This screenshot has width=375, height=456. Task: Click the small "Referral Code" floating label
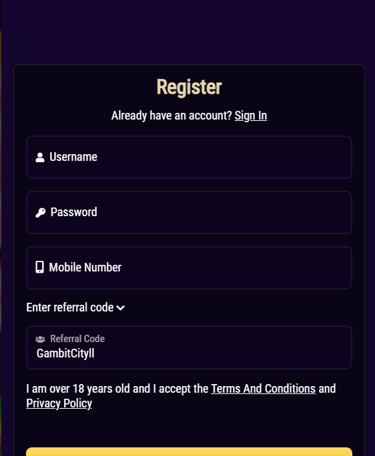point(77,339)
